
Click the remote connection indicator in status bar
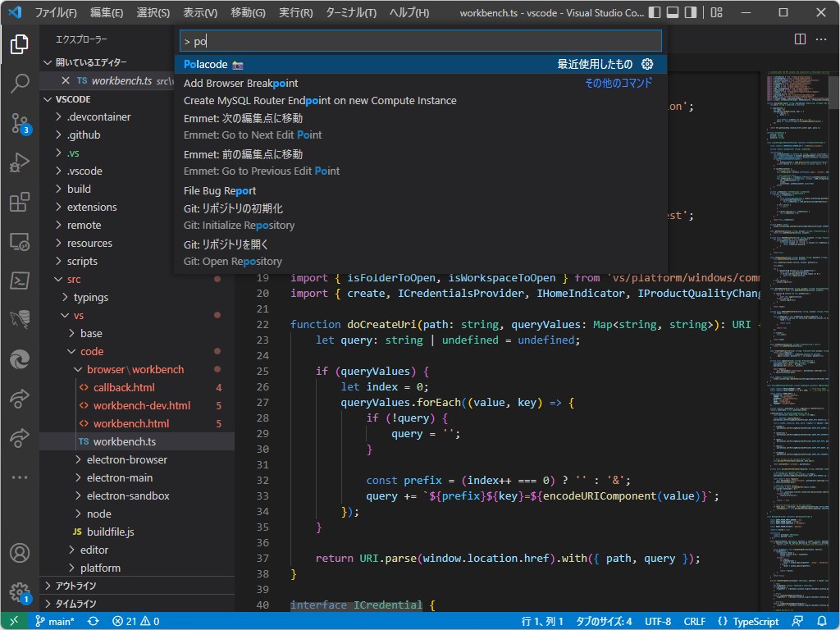pos(12,621)
